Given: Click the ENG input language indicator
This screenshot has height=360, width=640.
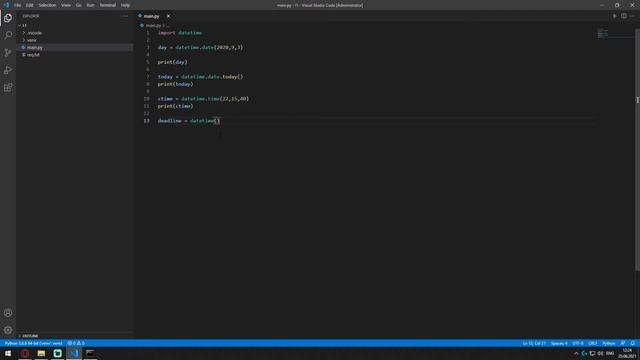Looking at the screenshot, I should coord(610,353).
